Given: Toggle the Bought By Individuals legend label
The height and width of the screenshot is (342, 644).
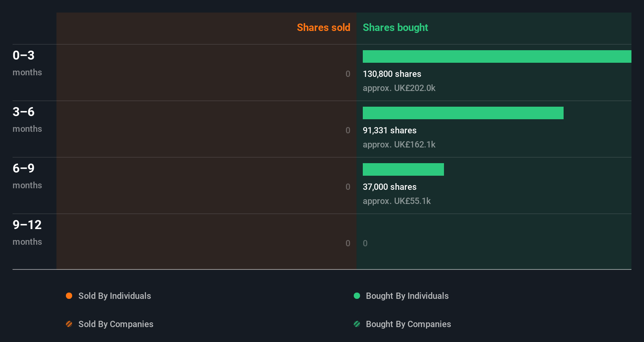Looking at the screenshot, I should coord(407,296).
